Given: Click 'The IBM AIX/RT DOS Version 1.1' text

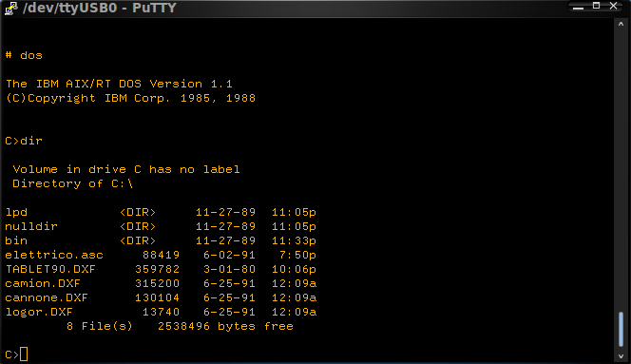Looking at the screenshot, I should (x=119, y=84).
